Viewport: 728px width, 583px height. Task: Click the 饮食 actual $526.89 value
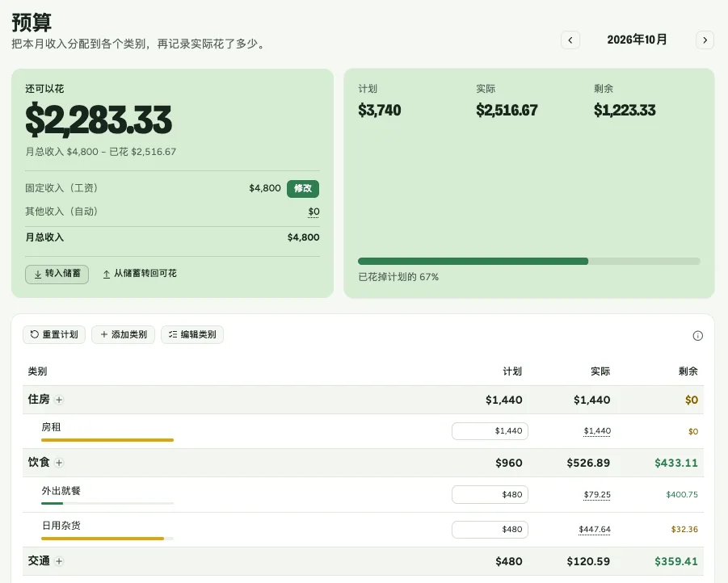point(588,463)
